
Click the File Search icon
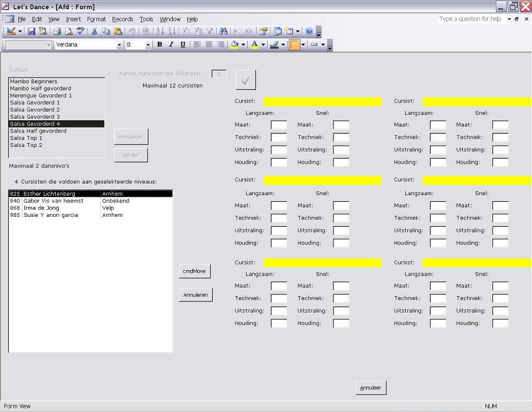tap(43, 31)
